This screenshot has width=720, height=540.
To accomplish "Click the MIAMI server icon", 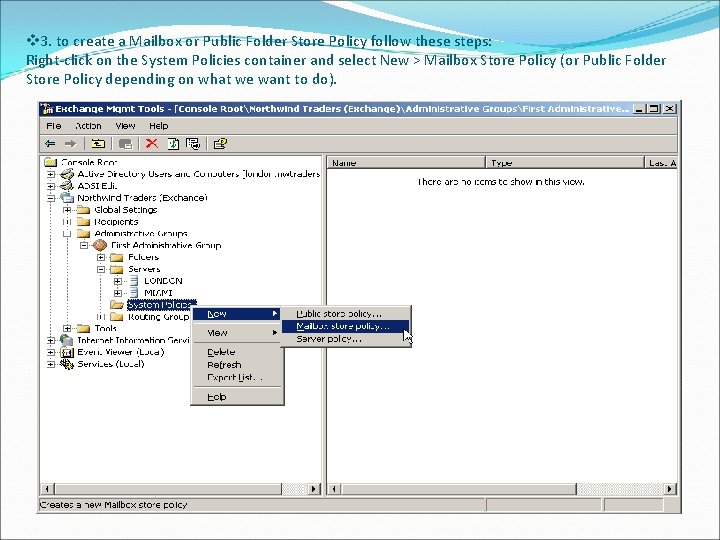I will 134,292.
